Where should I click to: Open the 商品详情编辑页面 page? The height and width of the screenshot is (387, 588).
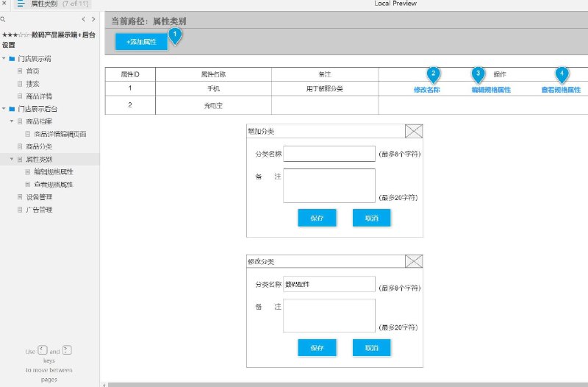[60, 134]
